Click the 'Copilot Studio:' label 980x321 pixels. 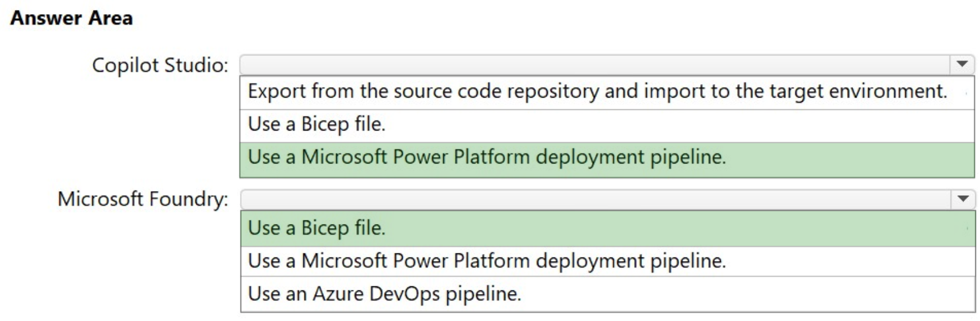pyautogui.click(x=160, y=65)
